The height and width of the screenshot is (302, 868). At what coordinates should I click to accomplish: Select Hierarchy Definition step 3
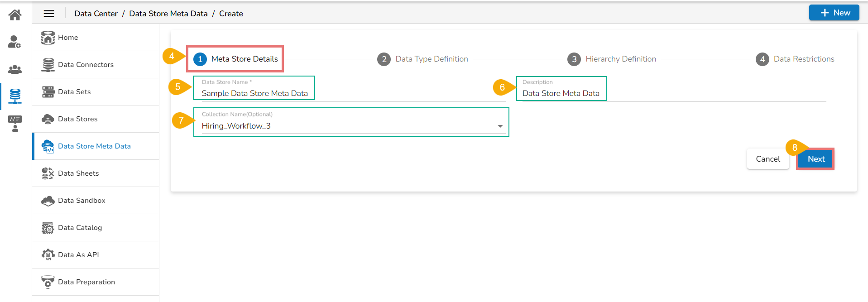click(x=612, y=59)
